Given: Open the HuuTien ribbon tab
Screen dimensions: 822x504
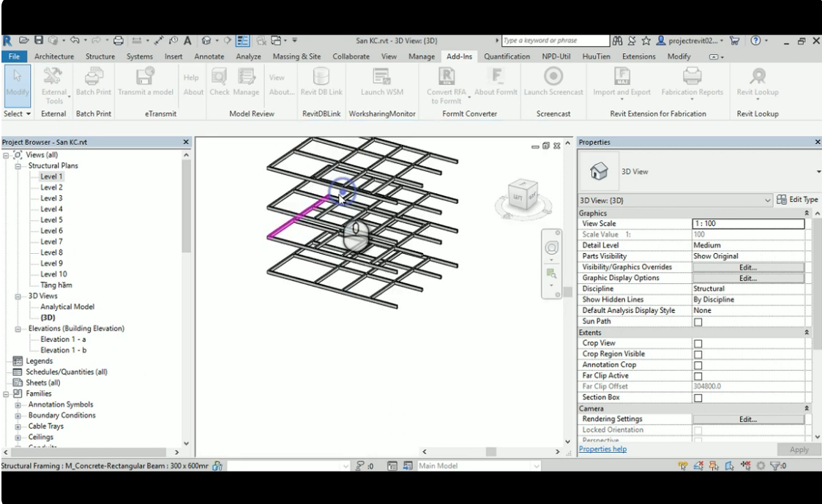Looking at the screenshot, I should coord(596,56).
